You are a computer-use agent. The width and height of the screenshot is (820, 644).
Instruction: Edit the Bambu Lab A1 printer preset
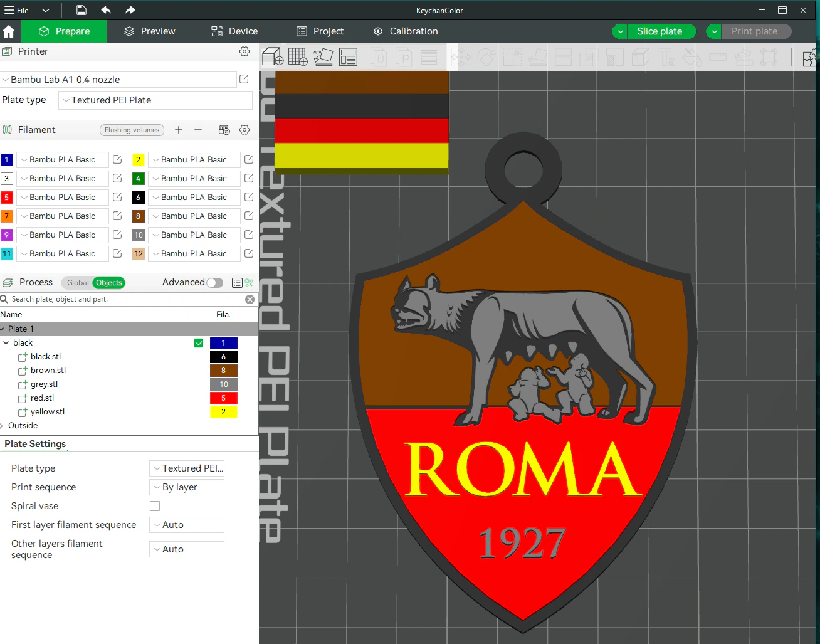click(244, 79)
